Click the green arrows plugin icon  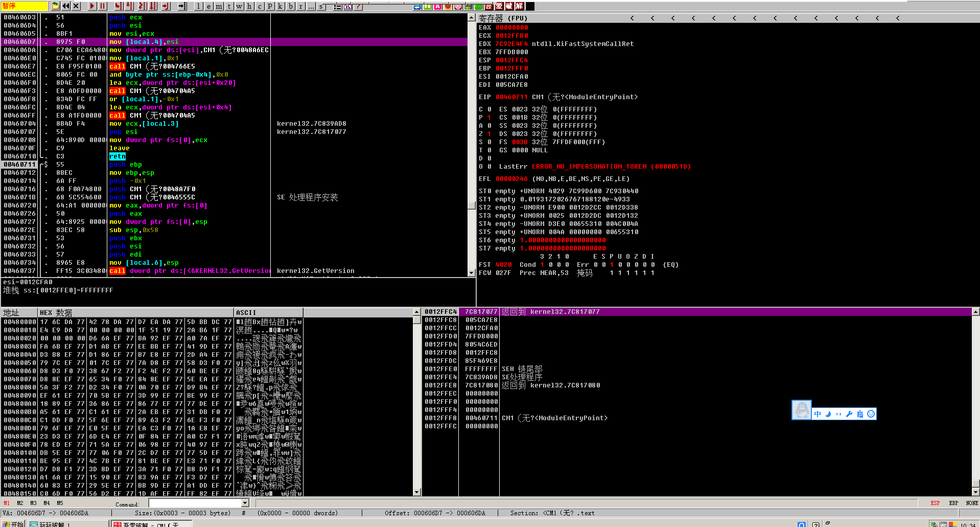tap(428, 7)
